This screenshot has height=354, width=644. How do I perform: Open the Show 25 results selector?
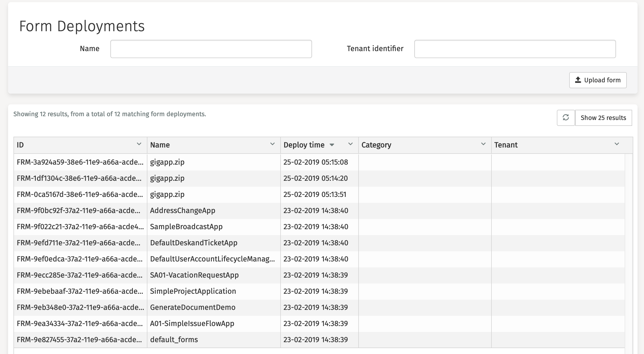[603, 118]
